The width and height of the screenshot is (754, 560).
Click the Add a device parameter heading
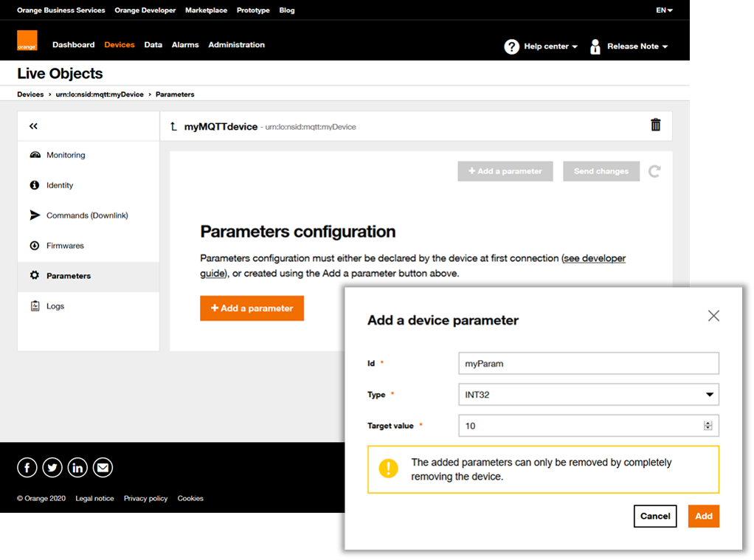(443, 320)
